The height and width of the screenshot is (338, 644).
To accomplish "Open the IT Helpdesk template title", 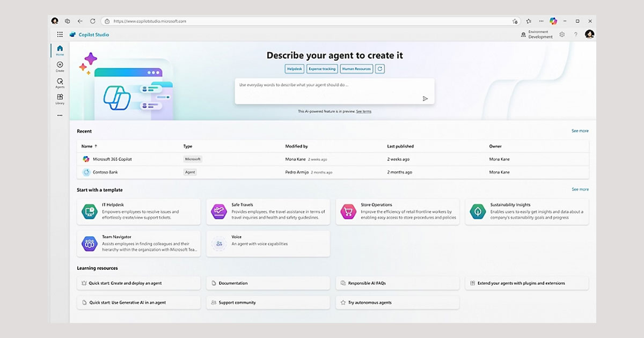I will [x=113, y=205].
